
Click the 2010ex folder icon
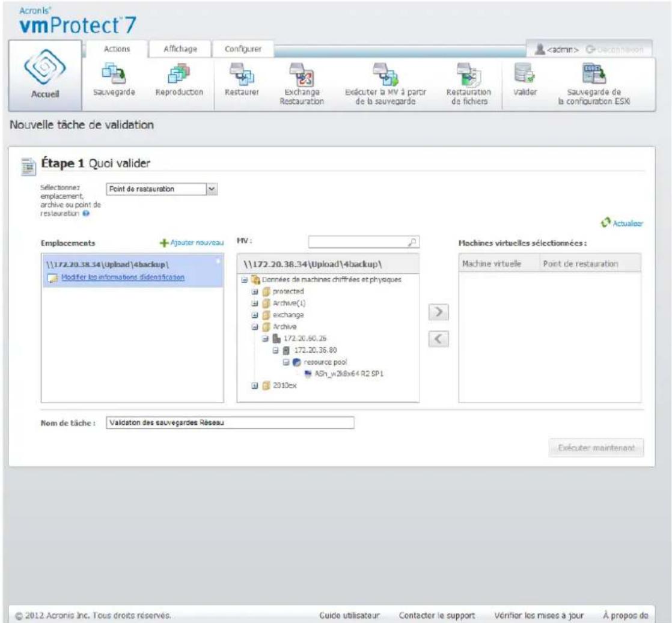pyautogui.click(x=266, y=386)
